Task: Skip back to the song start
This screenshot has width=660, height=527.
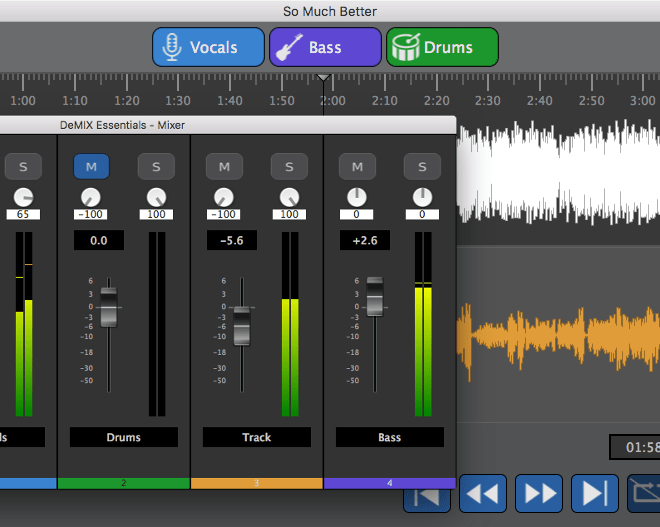Action: coord(427,501)
